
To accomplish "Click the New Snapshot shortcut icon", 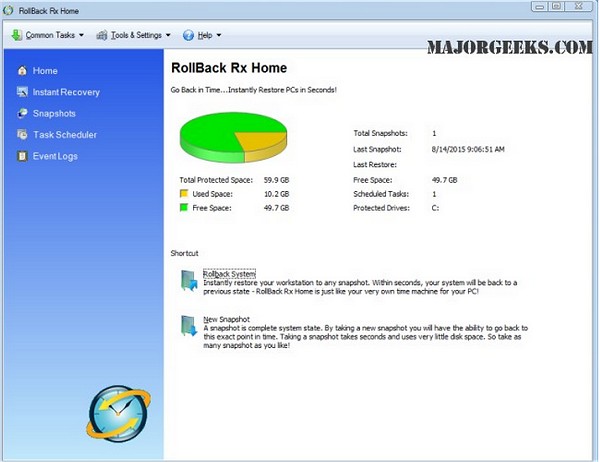I will click(x=189, y=326).
